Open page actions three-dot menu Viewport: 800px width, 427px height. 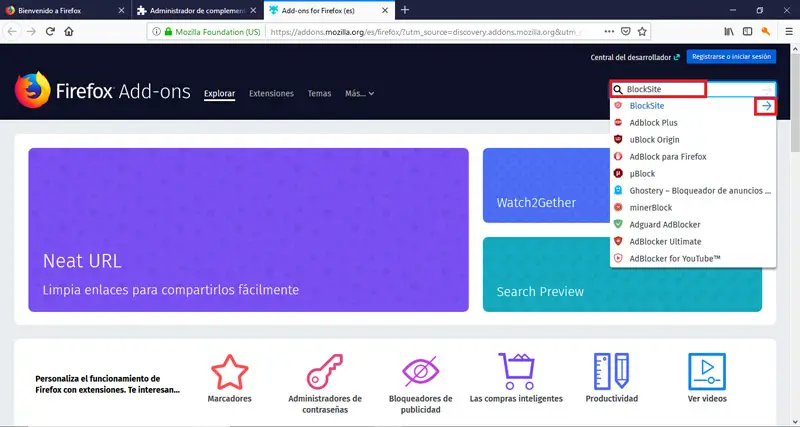[609, 32]
